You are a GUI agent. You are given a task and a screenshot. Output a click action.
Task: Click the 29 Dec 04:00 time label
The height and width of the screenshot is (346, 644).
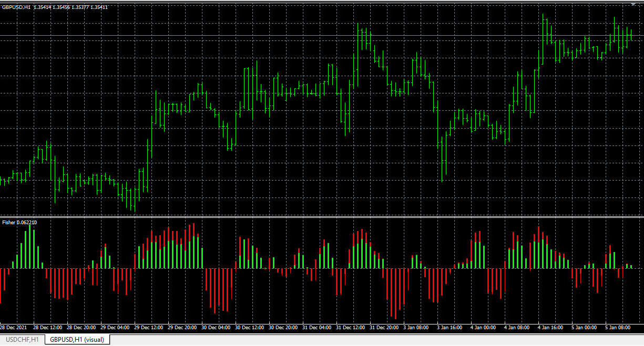[115, 328]
